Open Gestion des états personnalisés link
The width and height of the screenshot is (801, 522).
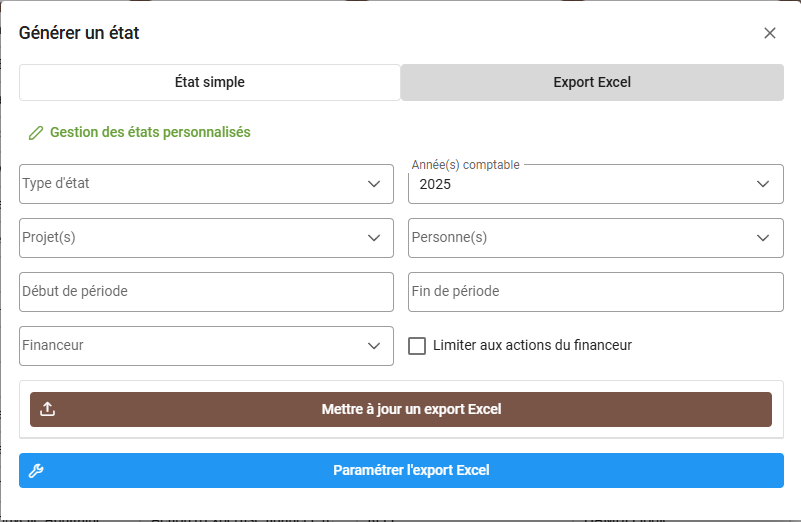click(150, 132)
